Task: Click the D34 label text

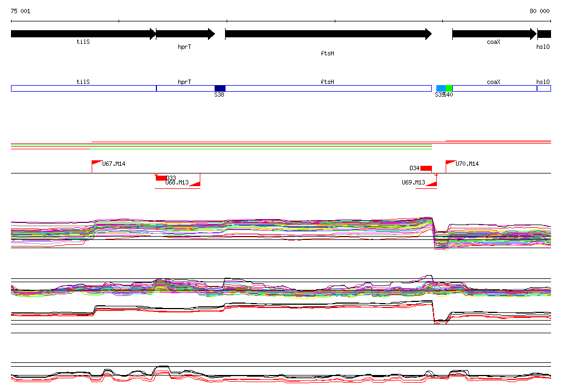Action: [x=414, y=168]
